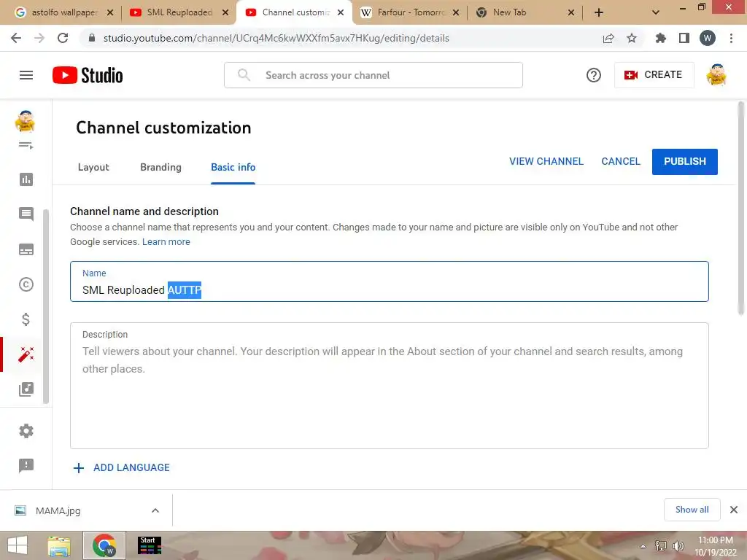
Task: Toggle the Chrome side panel icon
Action: point(684,38)
